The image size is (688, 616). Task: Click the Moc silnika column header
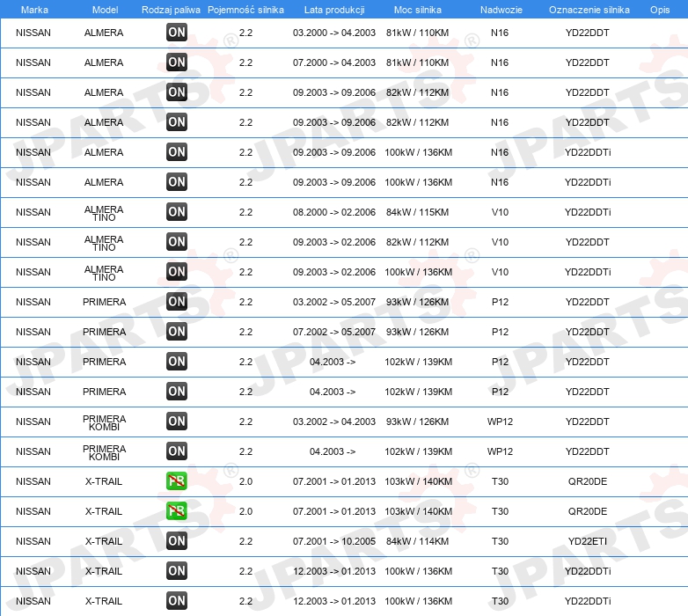coord(418,10)
